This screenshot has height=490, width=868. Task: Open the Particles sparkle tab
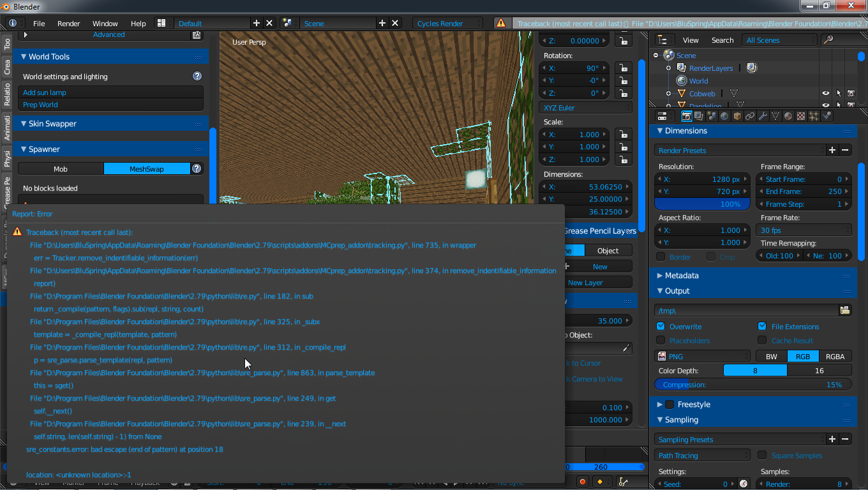click(x=814, y=116)
